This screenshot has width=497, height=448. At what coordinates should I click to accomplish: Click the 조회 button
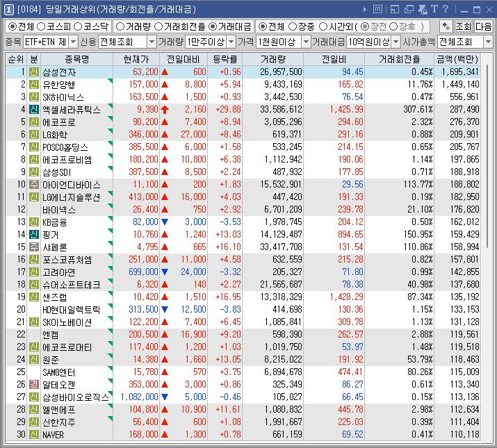coord(463,26)
